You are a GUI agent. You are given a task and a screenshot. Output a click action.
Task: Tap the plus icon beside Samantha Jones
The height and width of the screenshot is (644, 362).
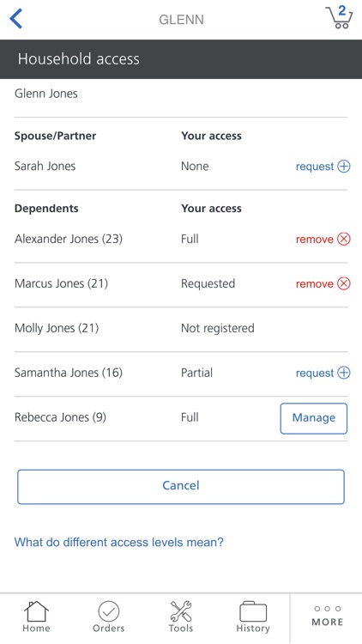(344, 373)
